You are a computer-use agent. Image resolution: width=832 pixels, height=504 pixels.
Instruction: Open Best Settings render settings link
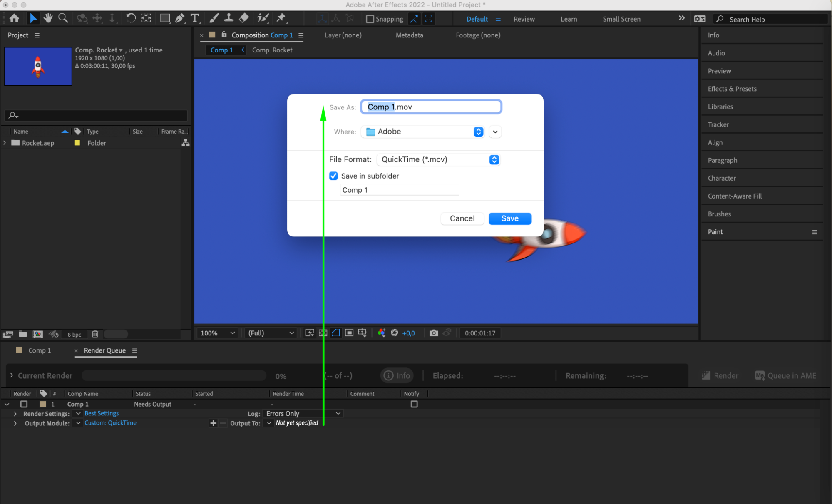click(x=102, y=413)
